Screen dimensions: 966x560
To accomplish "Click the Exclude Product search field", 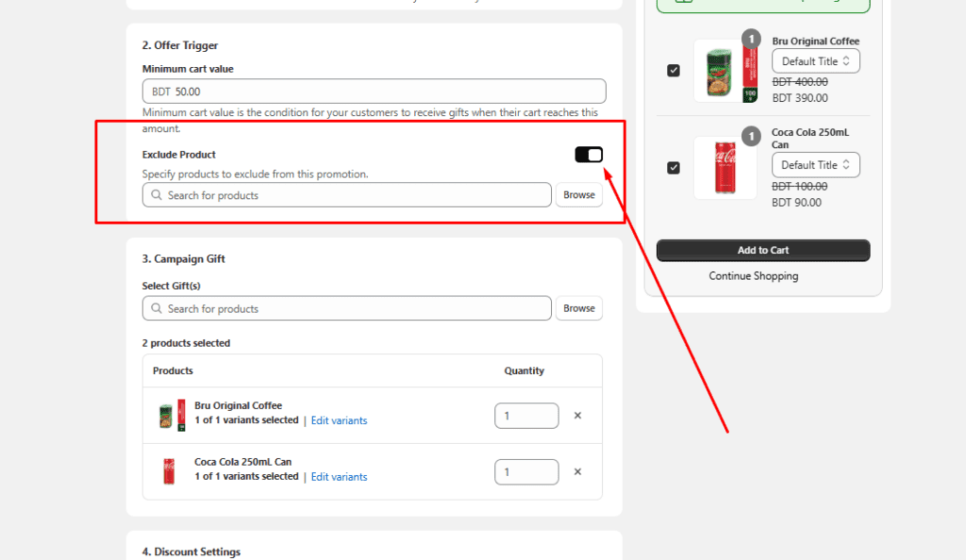I will click(347, 195).
